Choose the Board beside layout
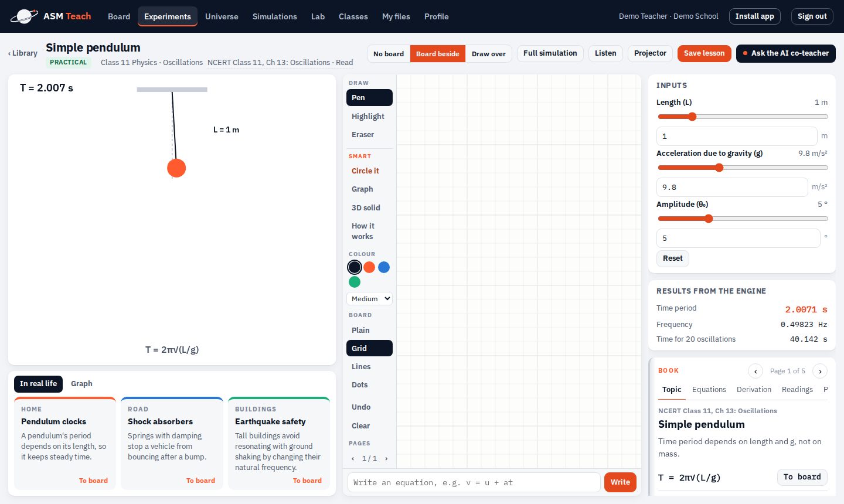Image resolution: width=844 pixels, height=504 pixels. click(x=438, y=53)
